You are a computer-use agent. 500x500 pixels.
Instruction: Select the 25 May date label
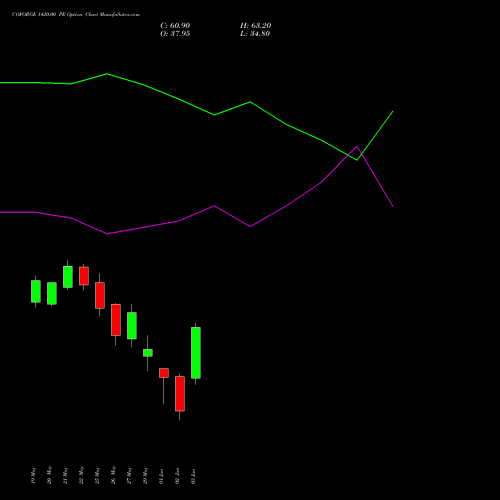97,475
